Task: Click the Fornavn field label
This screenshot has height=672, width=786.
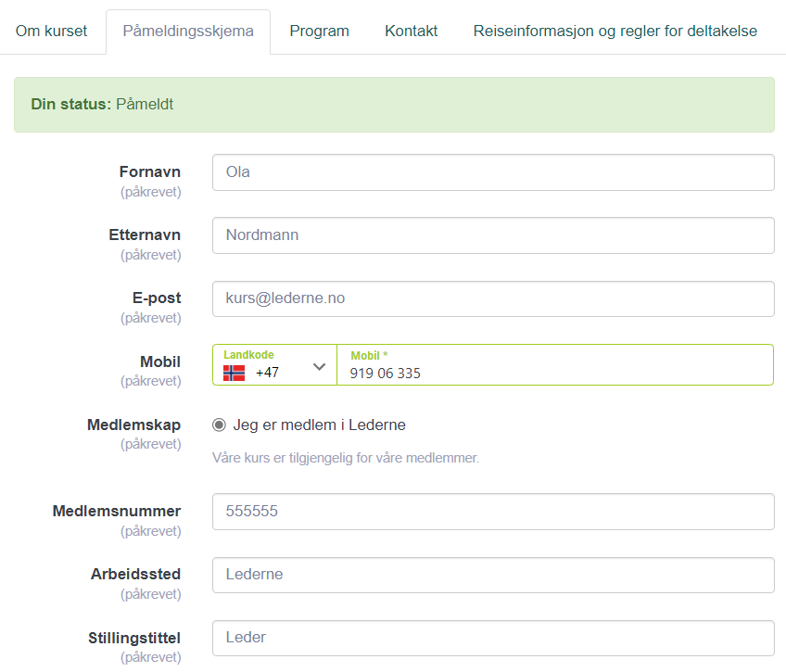Action: coord(150,171)
